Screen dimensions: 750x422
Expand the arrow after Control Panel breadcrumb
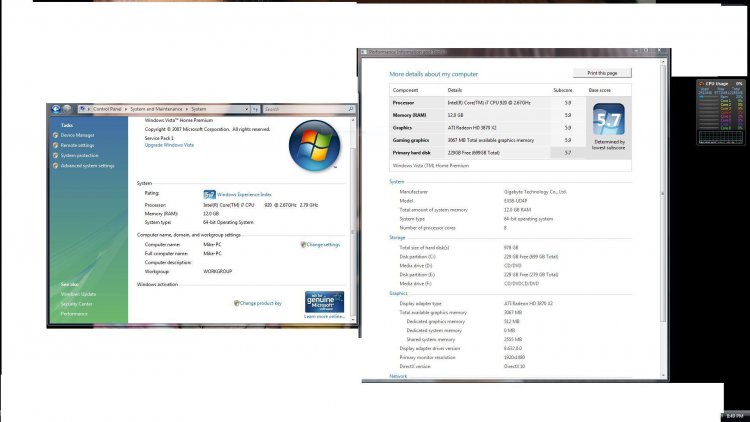(x=126, y=109)
